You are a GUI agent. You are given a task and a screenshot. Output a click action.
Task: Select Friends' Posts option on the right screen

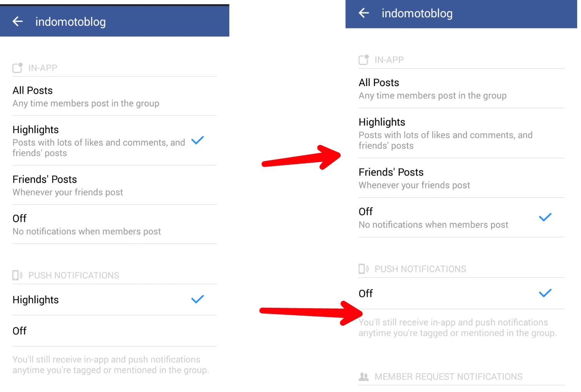[x=414, y=178]
